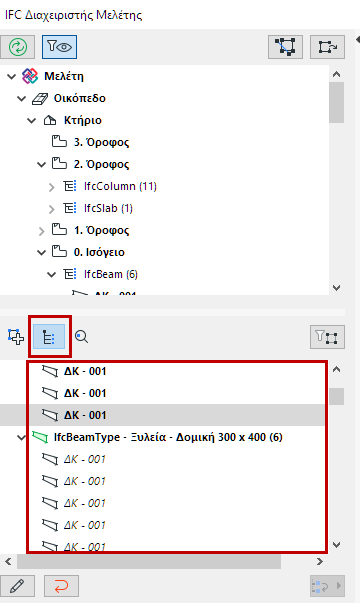The width and height of the screenshot is (360, 603).
Task: Select IfcSlab (1) entry
Action: tap(108, 208)
